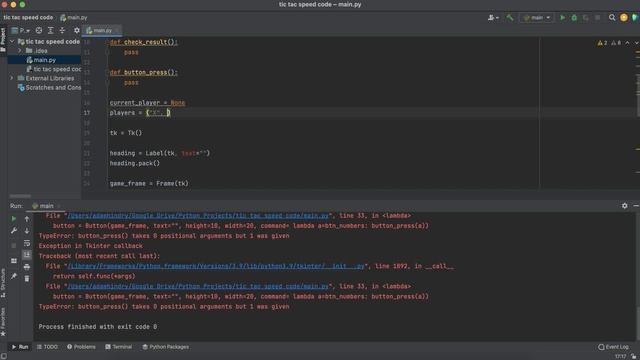Click the warnings count indicator in editor

coord(602,43)
